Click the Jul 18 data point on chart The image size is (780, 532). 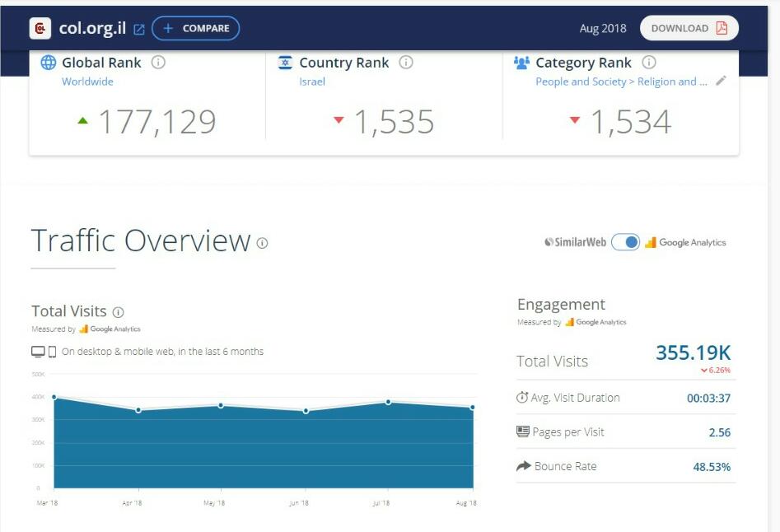tap(388, 402)
